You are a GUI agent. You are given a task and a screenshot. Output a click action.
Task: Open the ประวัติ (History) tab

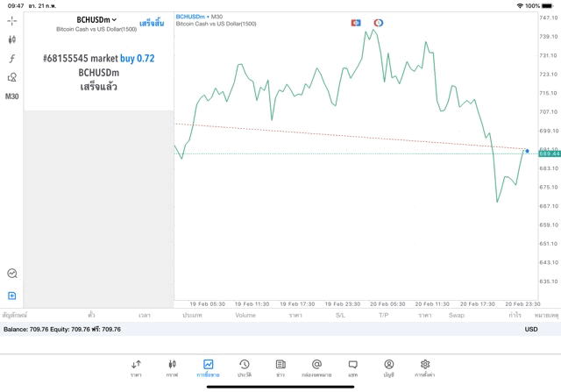point(244,367)
